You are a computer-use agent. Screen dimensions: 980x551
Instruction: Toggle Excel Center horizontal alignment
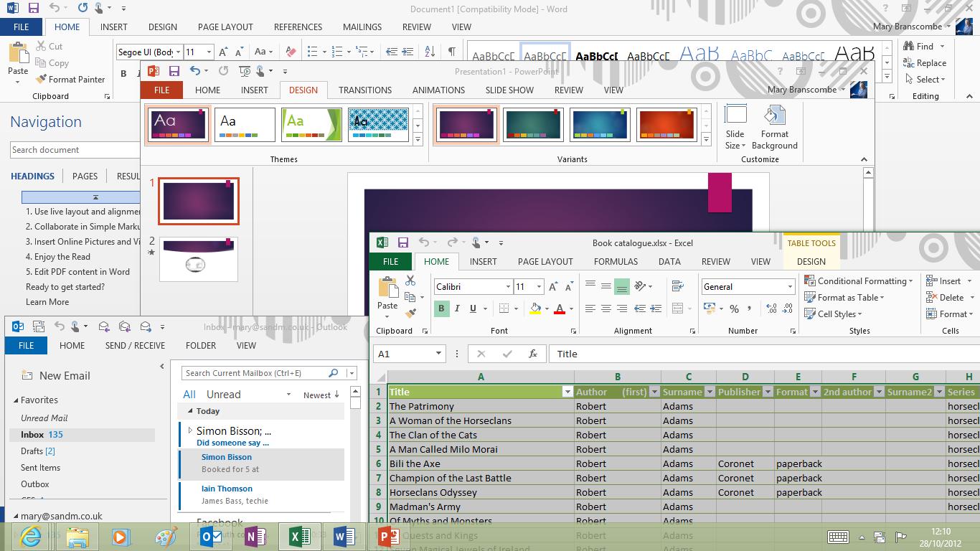pyautogui.click(x=606, y=309)
